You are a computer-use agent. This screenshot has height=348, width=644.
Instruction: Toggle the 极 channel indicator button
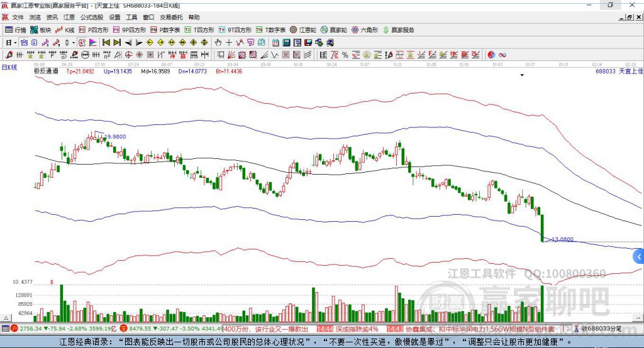82,43
